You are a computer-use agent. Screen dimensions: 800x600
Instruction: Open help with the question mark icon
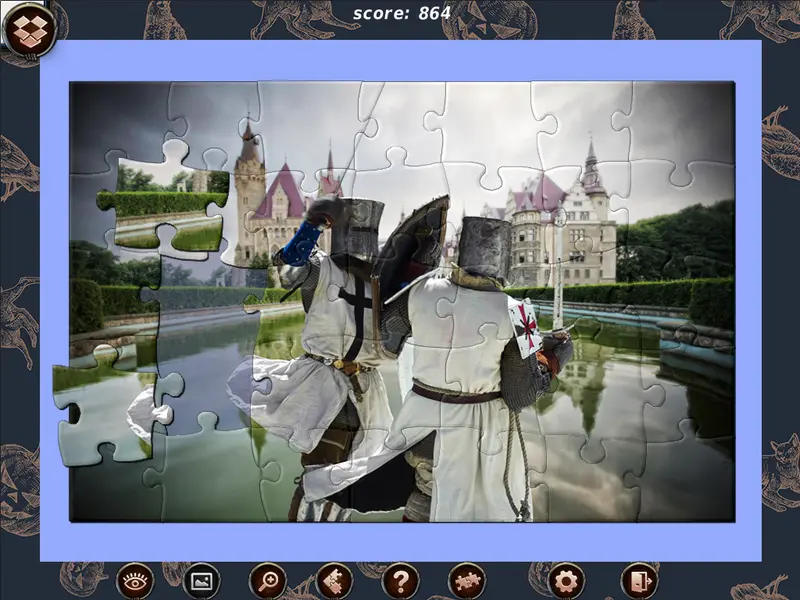pos(401,580)
